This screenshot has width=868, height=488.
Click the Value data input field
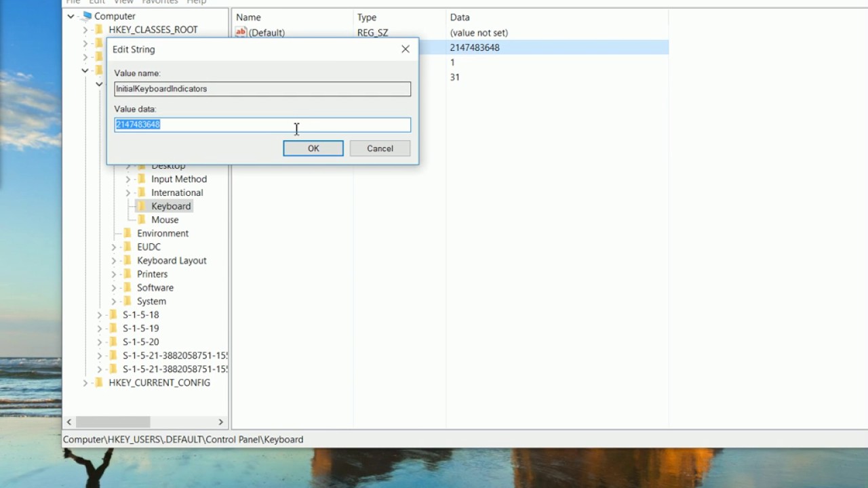[x=262, y=125]
